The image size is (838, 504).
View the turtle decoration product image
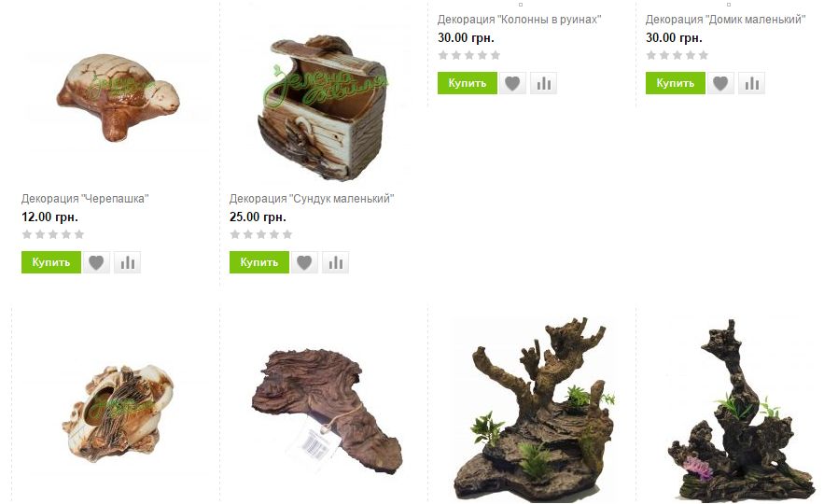117,98
